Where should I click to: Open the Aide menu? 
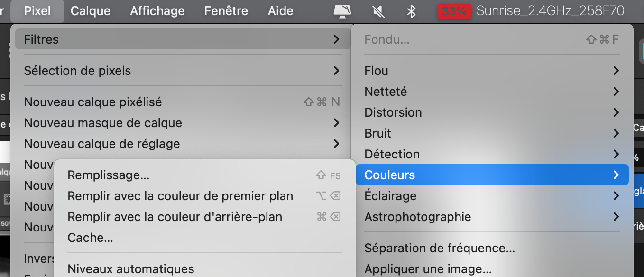[x=281, y=11]
